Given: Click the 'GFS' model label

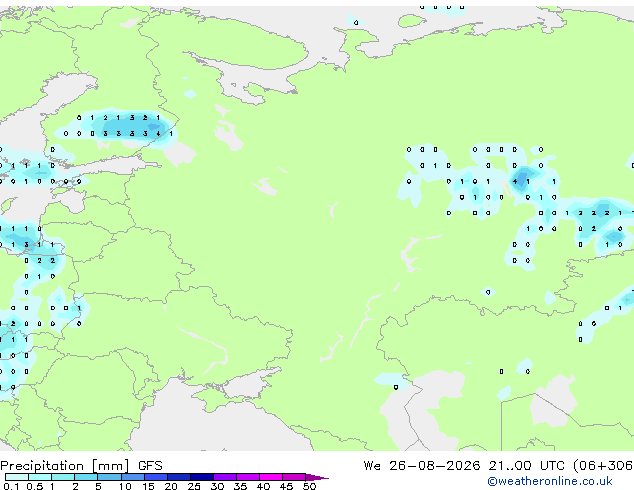Looking at the screenshot, I should 150,466.
